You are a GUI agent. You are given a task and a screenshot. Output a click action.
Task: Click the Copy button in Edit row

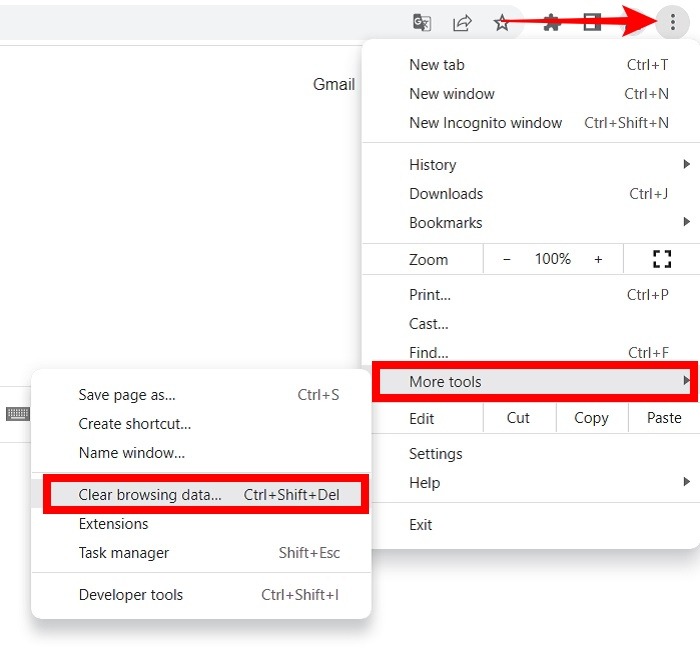click(x=592, y=418)
